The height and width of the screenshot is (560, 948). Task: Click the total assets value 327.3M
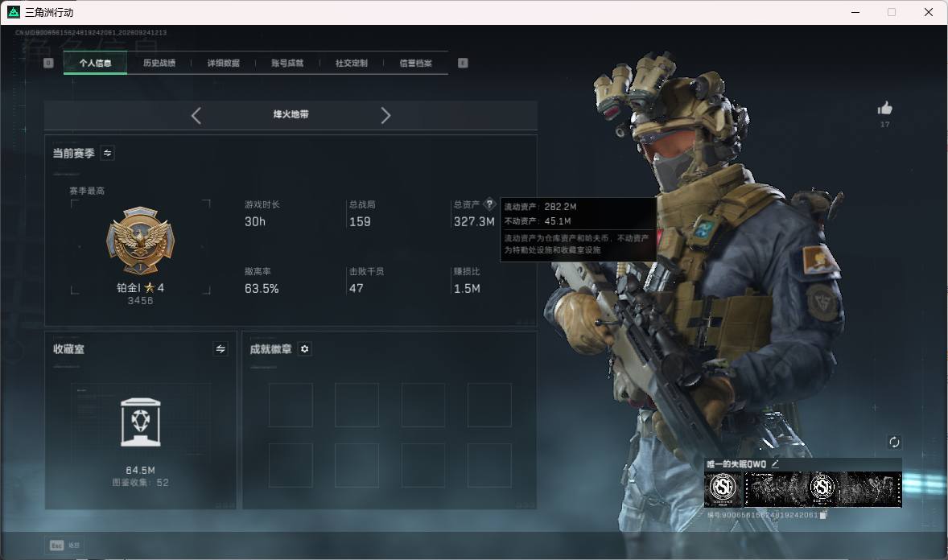pos(474,222)
